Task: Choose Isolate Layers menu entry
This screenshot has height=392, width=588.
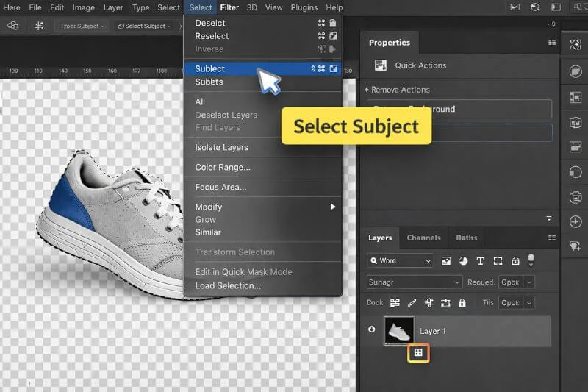Action: (x=263, y=147)
